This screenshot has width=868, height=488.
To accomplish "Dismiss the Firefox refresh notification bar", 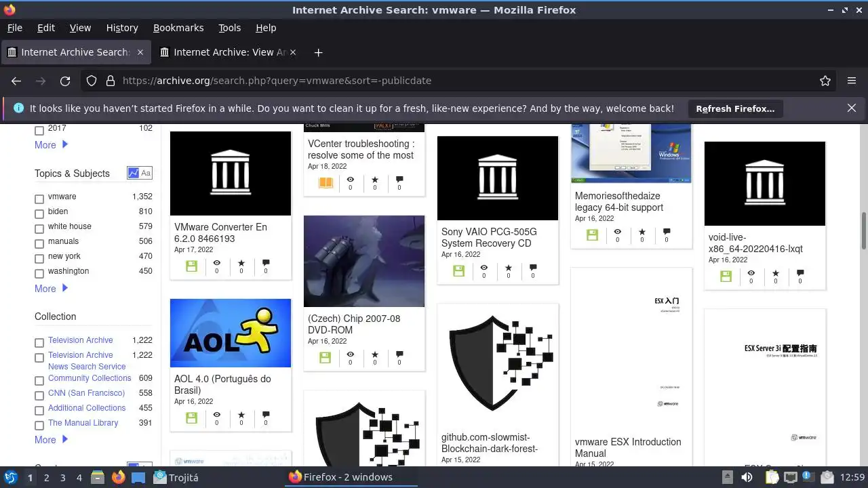I will tap(852, 108).
